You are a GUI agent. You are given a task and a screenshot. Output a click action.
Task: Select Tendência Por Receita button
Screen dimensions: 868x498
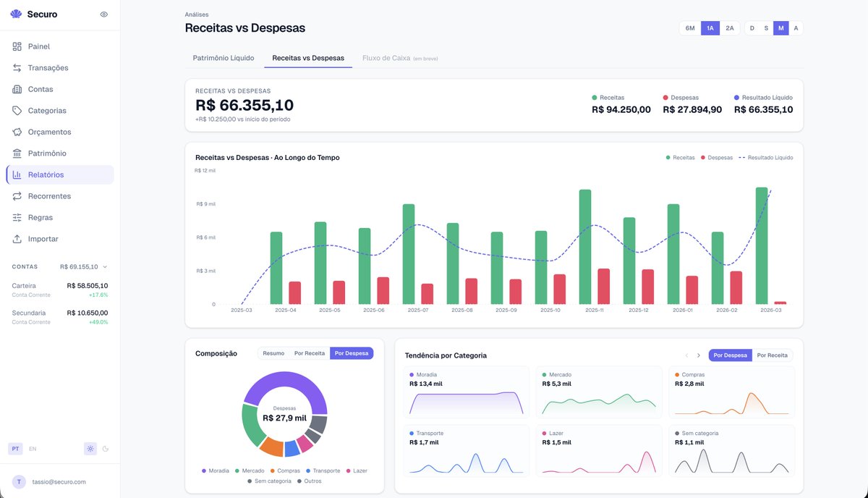tap(773, 355)
